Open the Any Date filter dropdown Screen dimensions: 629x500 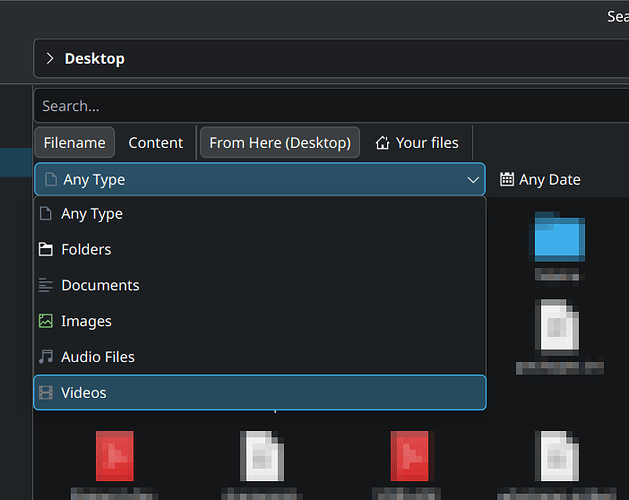pos(540,180)
